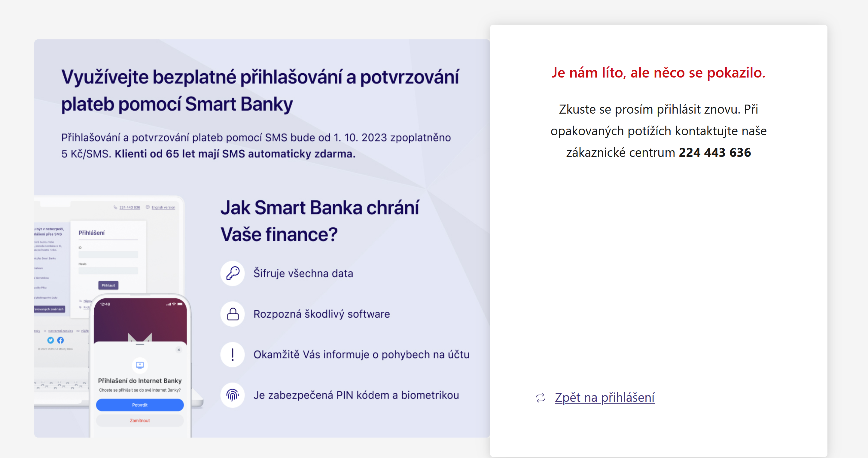Click the Twitter icon in laptop mockup
The width and height of the screenshot is (868, 458).
(50, 340)
